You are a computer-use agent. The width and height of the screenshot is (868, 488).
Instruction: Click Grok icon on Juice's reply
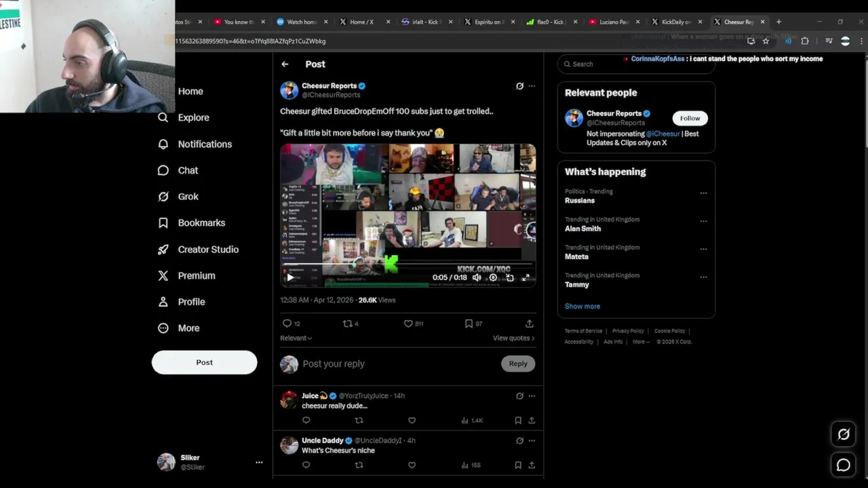point(519,396)
